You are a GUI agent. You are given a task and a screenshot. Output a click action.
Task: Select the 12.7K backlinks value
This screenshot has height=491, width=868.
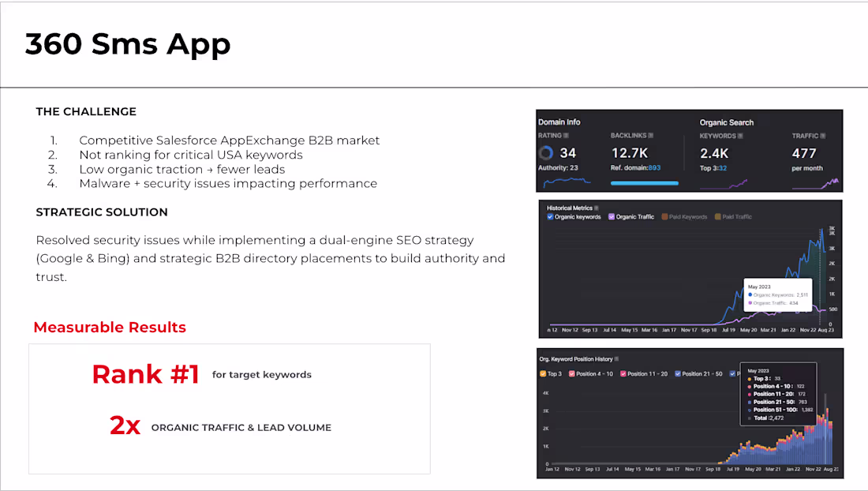tap(630, 153)
